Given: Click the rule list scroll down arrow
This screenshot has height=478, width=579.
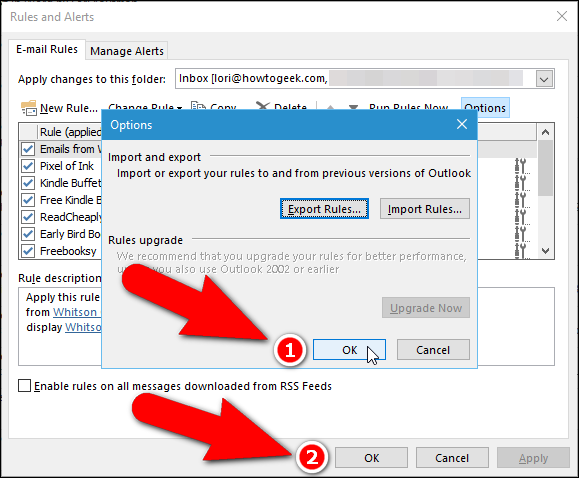Looking at the screenshot, I should click(545, 251).
